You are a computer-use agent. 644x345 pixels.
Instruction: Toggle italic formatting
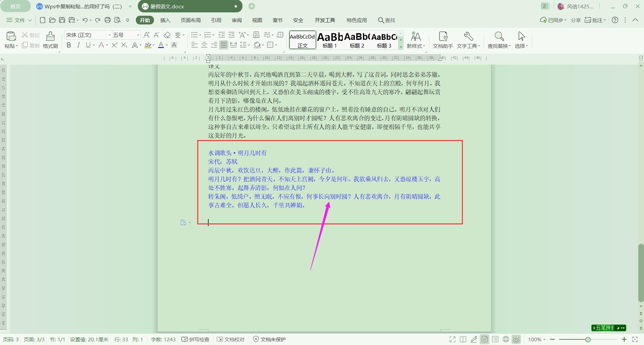pyautogui.click(x=78, y=45)
